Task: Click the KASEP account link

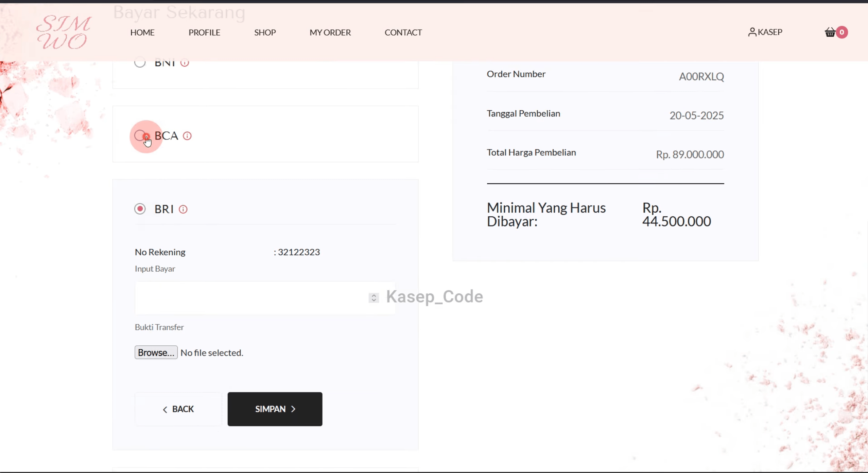Action: tap(770, 32)
